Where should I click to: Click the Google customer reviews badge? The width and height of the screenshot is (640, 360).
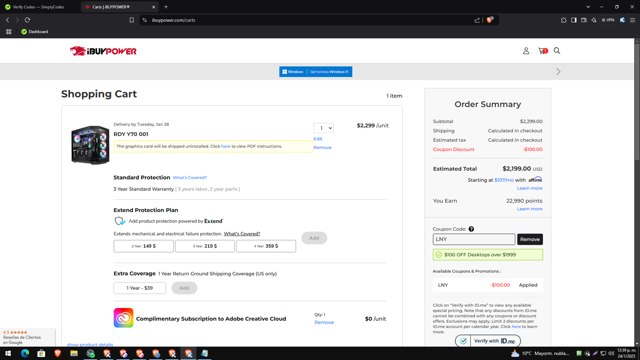coord(27,338)
